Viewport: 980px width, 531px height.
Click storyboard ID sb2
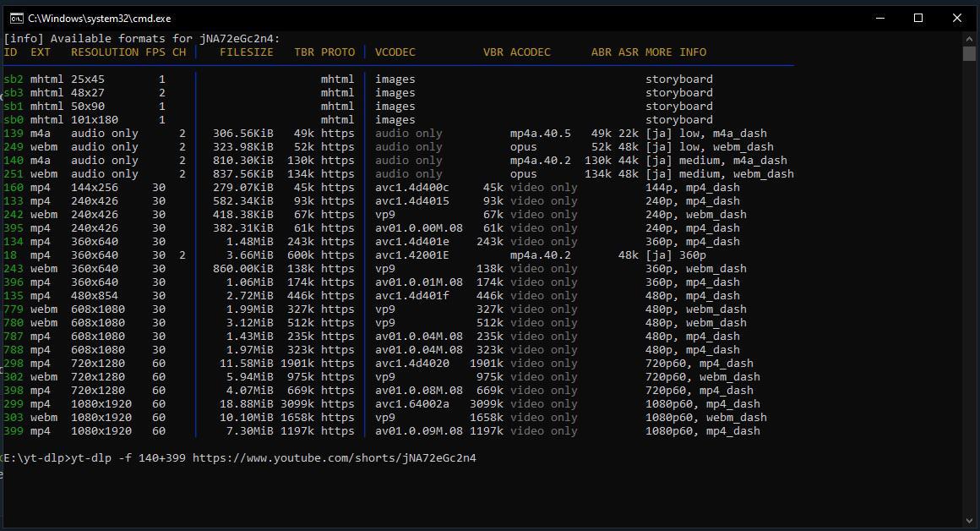tap(14, 79)
